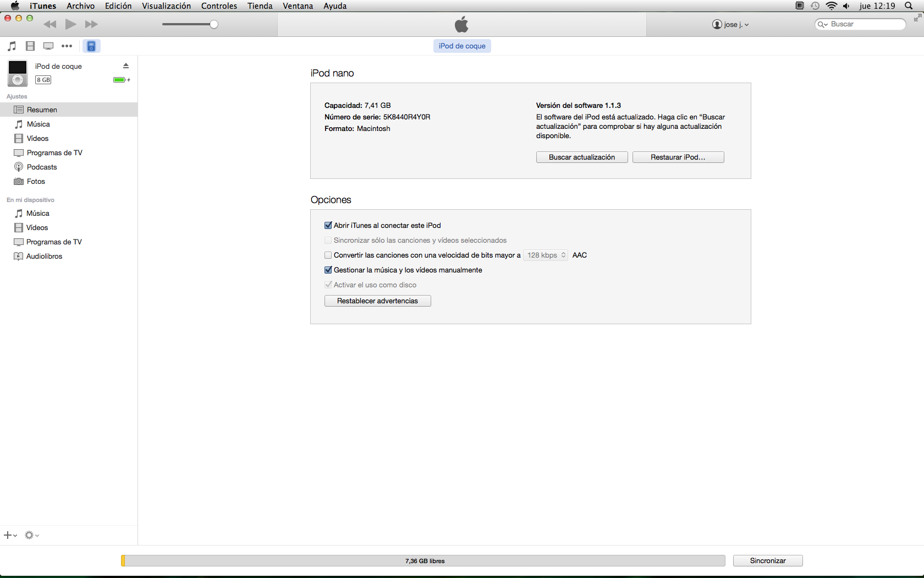Click the battery charging indicator

(x=122, y=80)
